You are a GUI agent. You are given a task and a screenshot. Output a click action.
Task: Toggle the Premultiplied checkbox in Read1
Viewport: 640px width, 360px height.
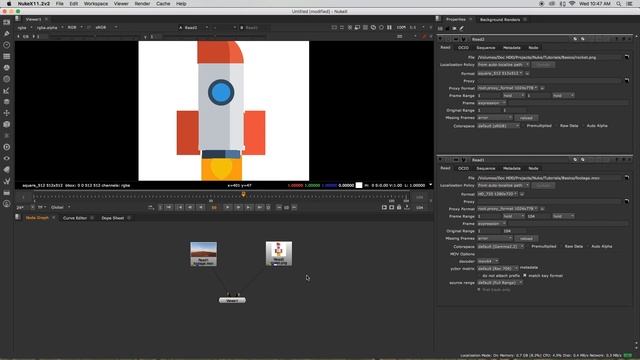click(x=529, y=246)
